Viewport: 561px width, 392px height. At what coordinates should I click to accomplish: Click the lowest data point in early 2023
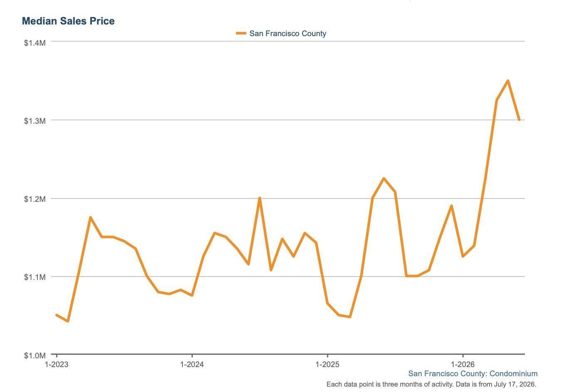click(x=68, y=321)
